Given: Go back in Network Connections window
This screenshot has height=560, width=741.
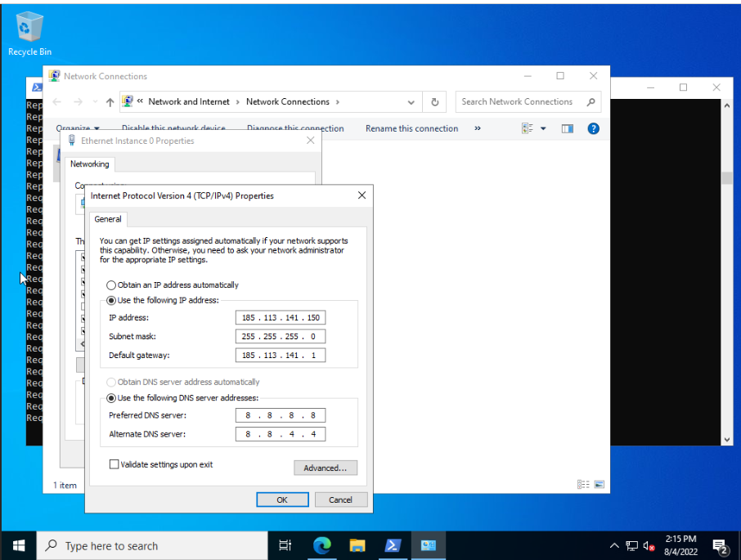Looking at the screenshot, I should tap(56, 102).
